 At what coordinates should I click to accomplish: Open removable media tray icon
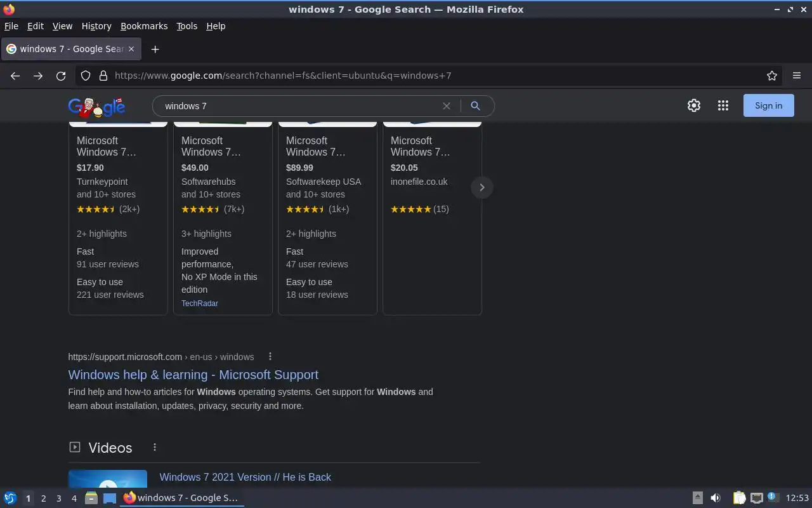click(697, 498)
